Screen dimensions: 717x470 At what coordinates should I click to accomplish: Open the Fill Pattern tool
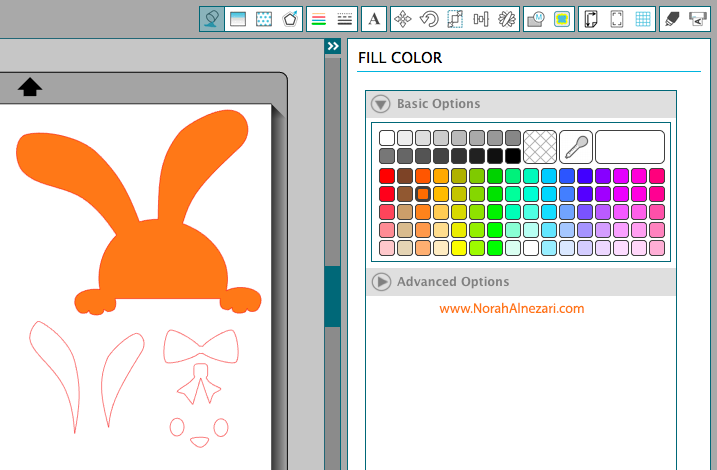click(264, 19)
